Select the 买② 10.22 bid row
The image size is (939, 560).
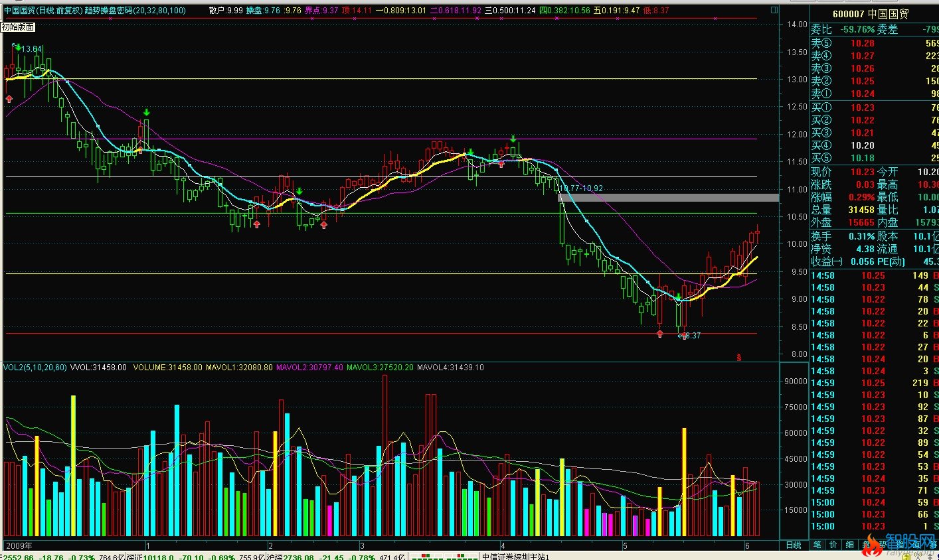(875, 120)
